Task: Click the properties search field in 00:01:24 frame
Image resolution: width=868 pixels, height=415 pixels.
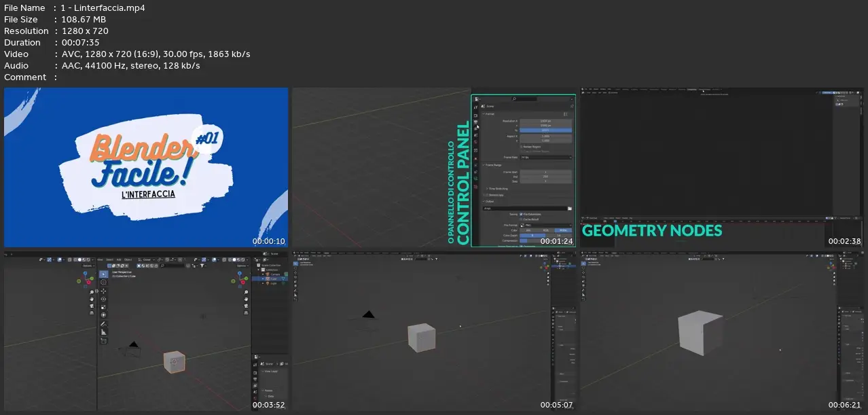Action: [x=524, y=99]
